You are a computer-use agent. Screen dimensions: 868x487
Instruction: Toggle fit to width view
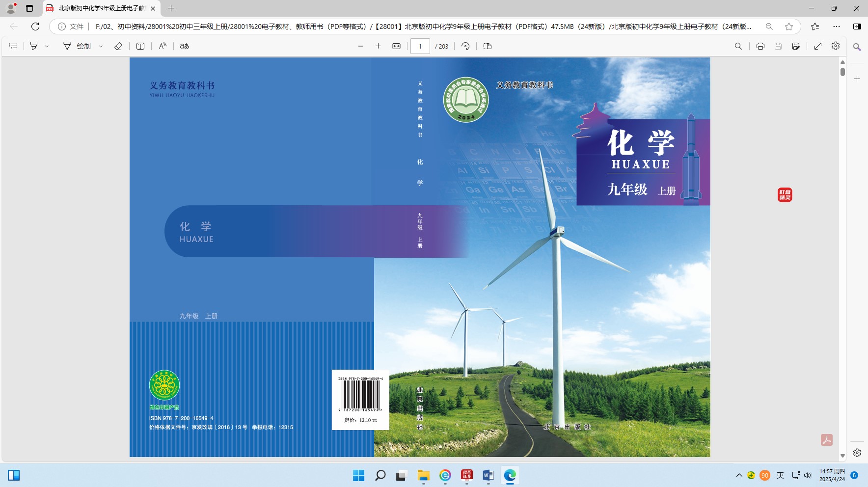click(396, 46)
